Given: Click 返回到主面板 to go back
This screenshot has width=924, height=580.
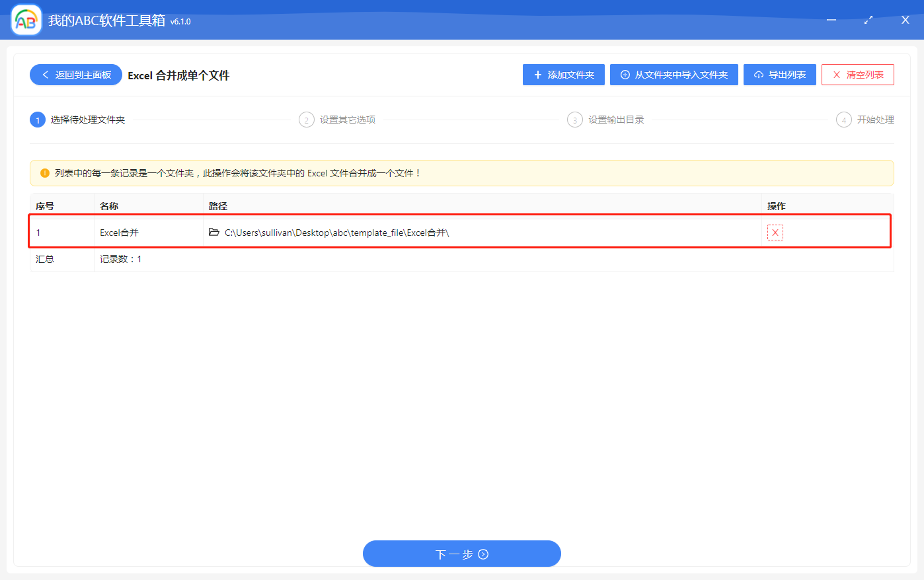Looking at the screenshot, I should click(x=75, y=75).
